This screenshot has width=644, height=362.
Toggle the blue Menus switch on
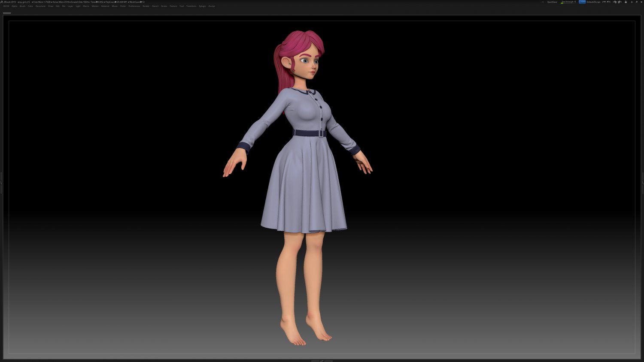(582, 2)
